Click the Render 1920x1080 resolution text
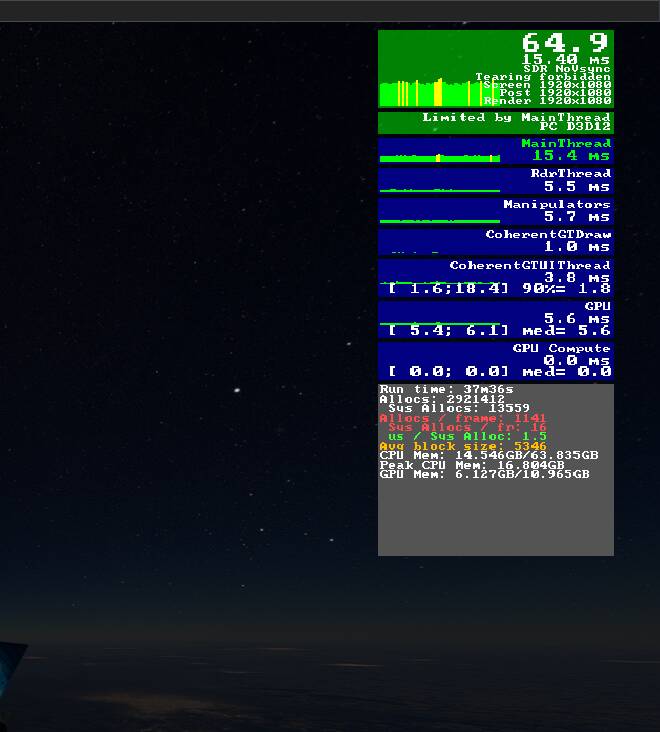Image resolution: width=660 pixels, height=732 pixels. (x=547, y=101)
